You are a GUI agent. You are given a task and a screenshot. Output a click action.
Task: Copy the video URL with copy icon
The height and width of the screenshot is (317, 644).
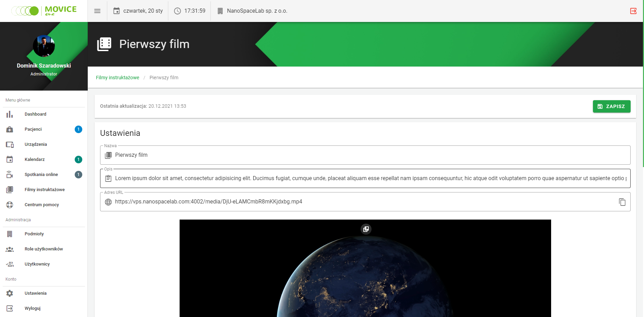pos(622,202)
